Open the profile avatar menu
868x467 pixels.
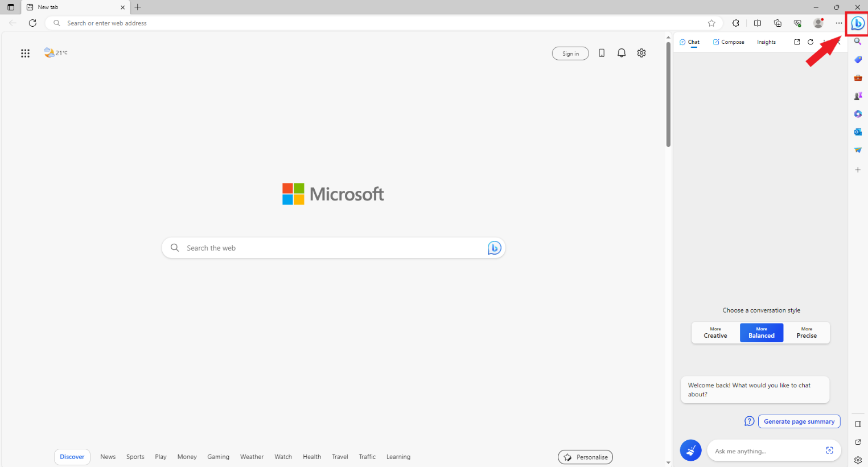coord(818,23)
